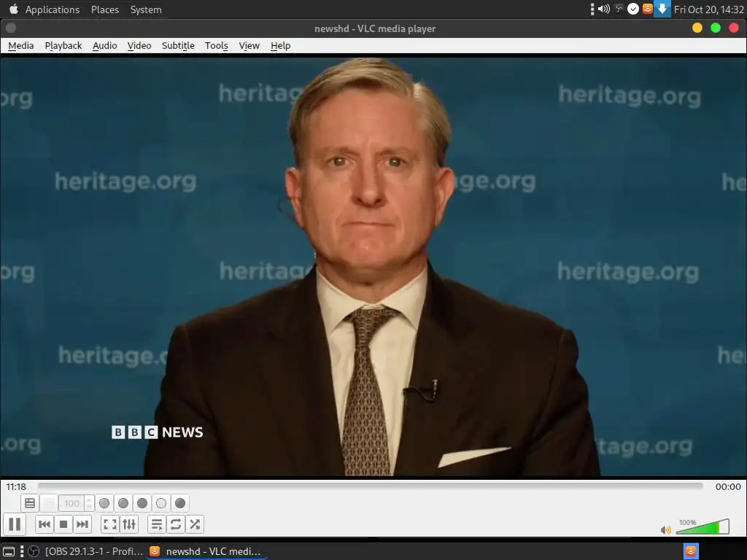Click the elapsed time 11:18 label
Image resolution: width=747 pixels, height=560 pixels.
16,486
